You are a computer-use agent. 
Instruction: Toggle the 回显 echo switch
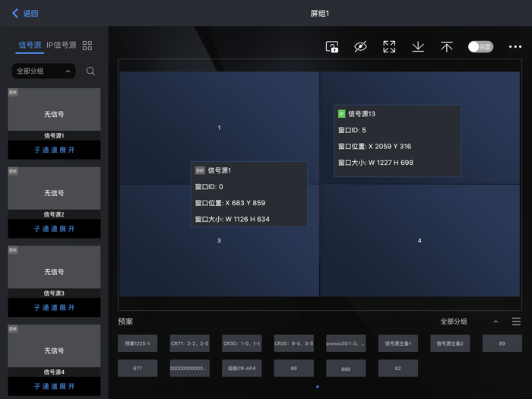pos(480,47)
